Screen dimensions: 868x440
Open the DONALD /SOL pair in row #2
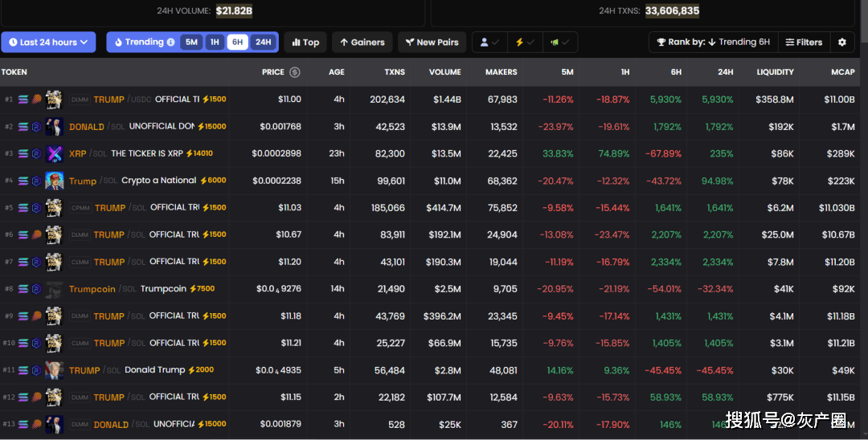click(x=97, y=127)
